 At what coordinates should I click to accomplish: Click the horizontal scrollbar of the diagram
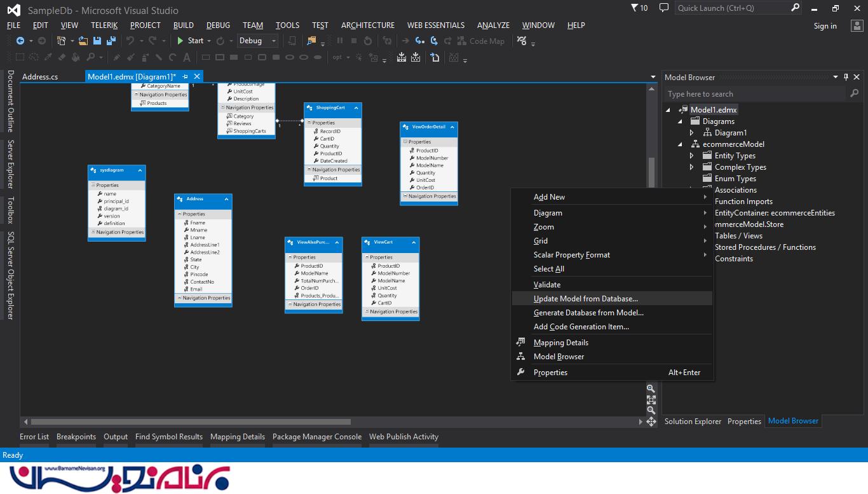coord(191,422)
